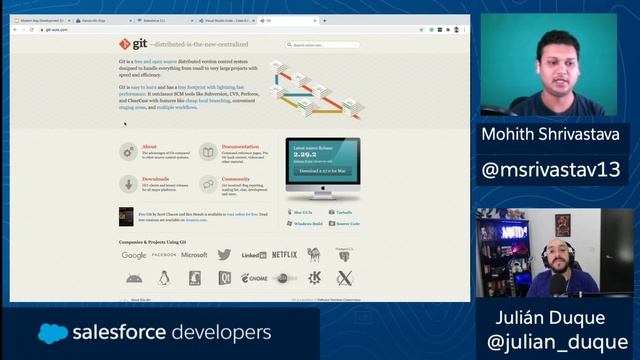Click the Perl camel logo
The image size is (640, 360).
click(x=314, y=255)
